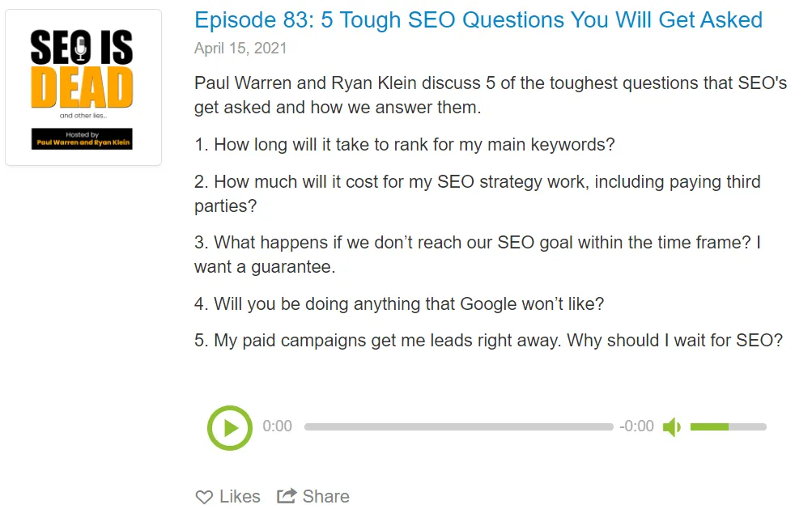Click question 3 about wanting a guarantee
The image size is (812, 509).
tap(477, 253)
